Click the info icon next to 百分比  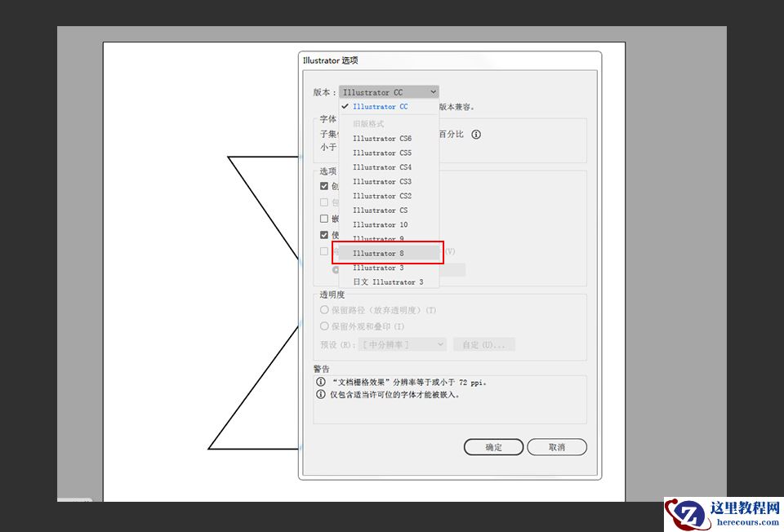click(475, 135)
